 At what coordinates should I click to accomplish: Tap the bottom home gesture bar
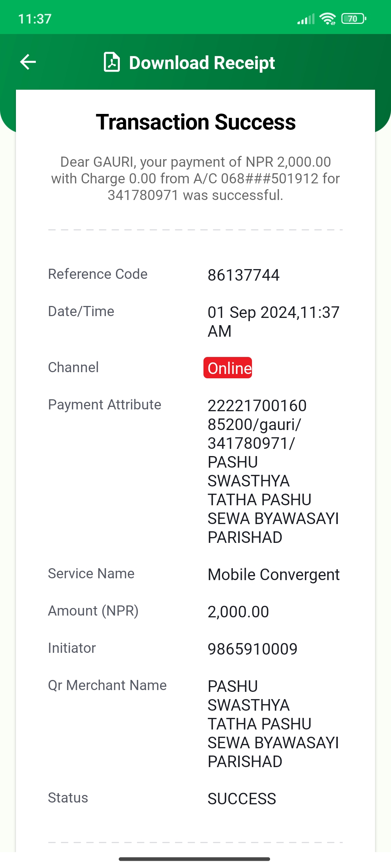coord(194,859)
